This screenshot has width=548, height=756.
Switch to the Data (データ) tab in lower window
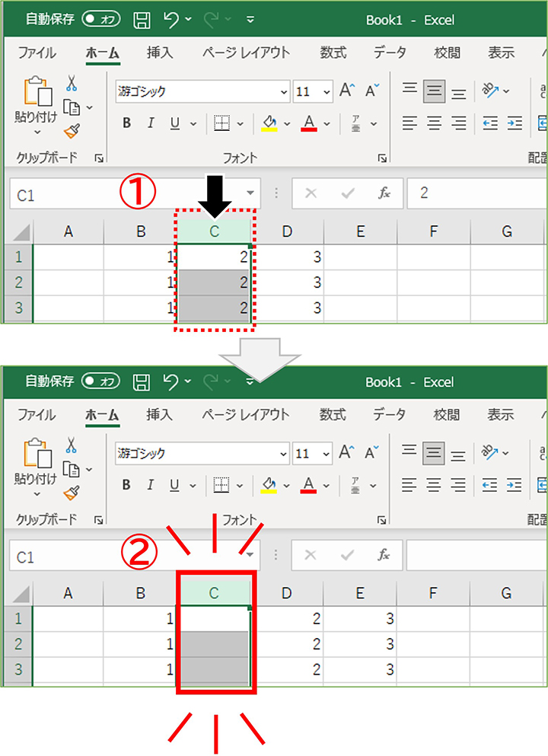tap(390, 415)
